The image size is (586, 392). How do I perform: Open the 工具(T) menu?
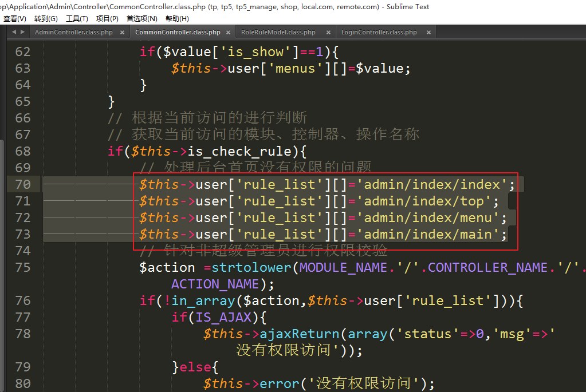pos(77,19)
